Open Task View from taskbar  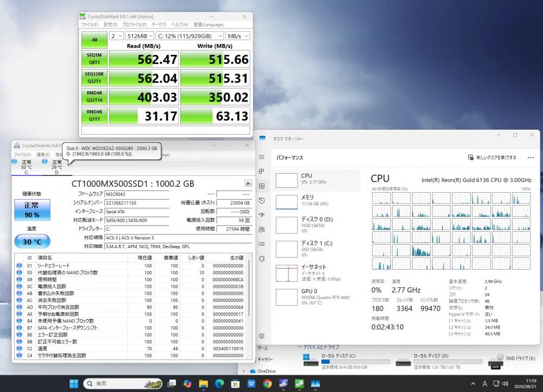(172, 383)
